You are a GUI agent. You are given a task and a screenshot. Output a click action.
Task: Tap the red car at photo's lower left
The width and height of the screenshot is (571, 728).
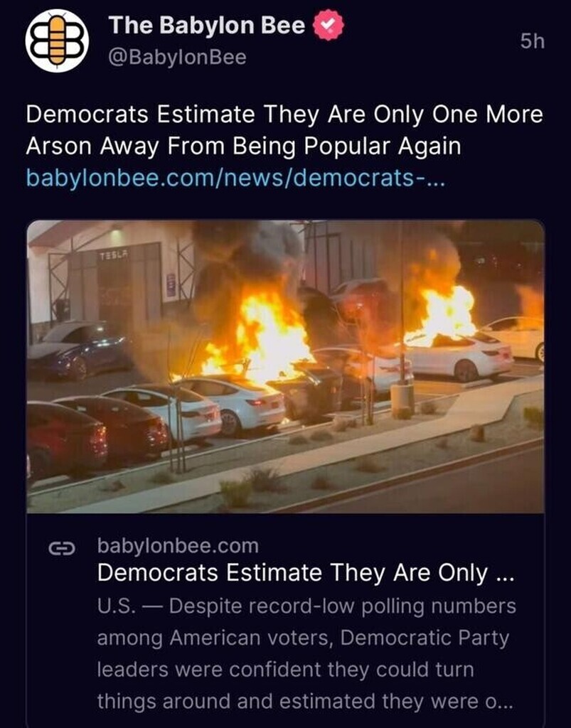65,439
